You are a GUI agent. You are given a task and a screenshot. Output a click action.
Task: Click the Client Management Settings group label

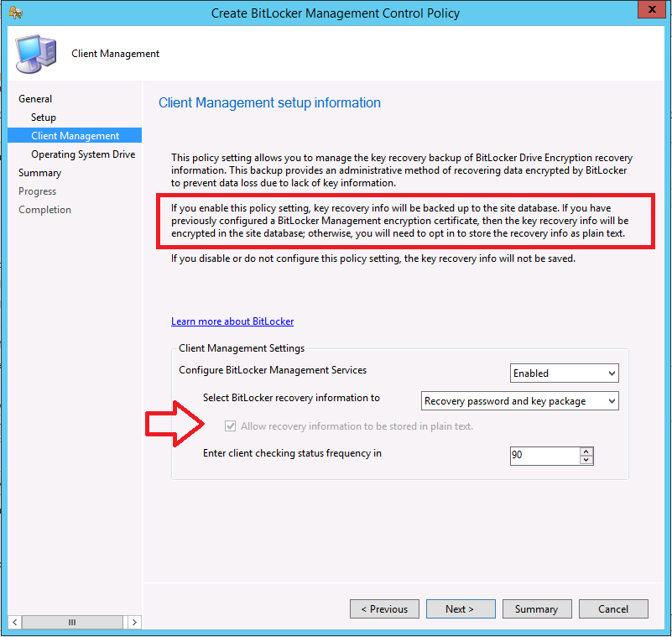click(242, 348)
